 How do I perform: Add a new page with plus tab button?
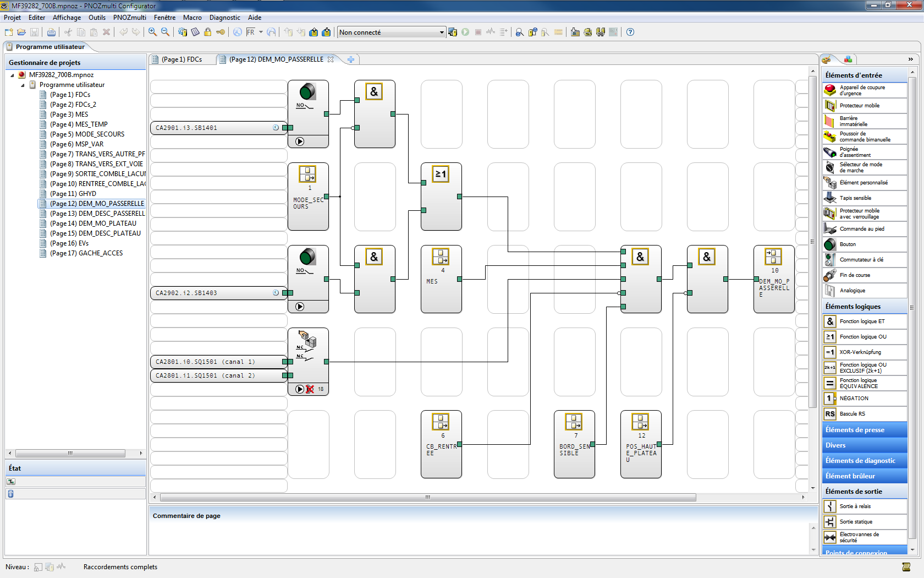point(351,59)
